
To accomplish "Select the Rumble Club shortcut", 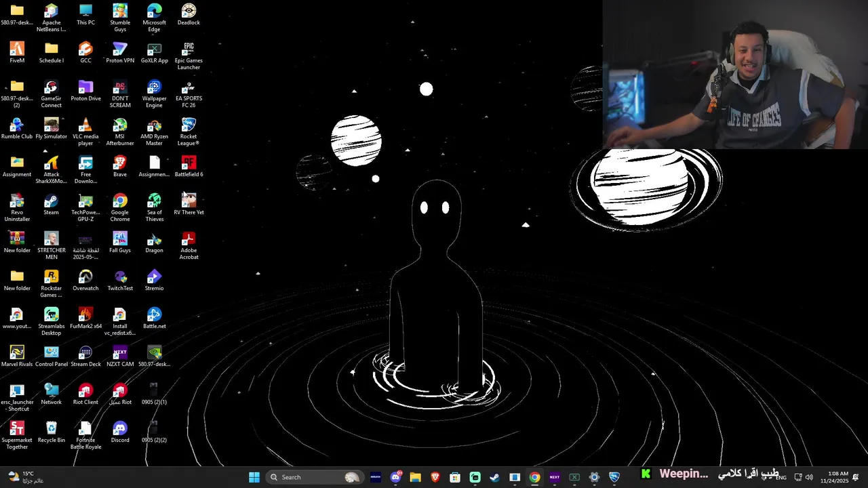I will tap(17, 128).
